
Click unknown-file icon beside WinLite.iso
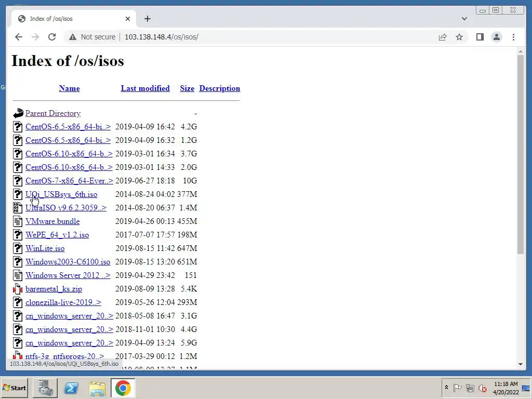18,248
